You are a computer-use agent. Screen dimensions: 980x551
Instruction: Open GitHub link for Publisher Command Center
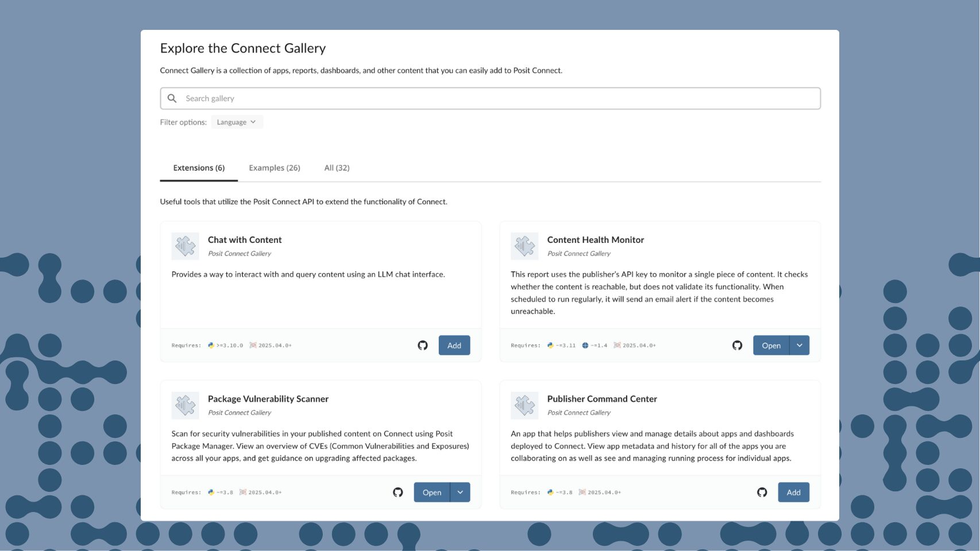coord(762,492)
